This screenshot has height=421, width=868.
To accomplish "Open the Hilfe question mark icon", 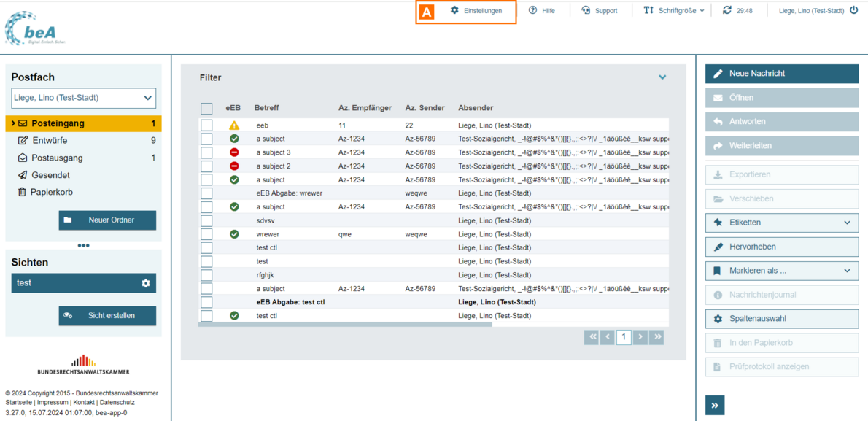I will click(x=532, y=11).
